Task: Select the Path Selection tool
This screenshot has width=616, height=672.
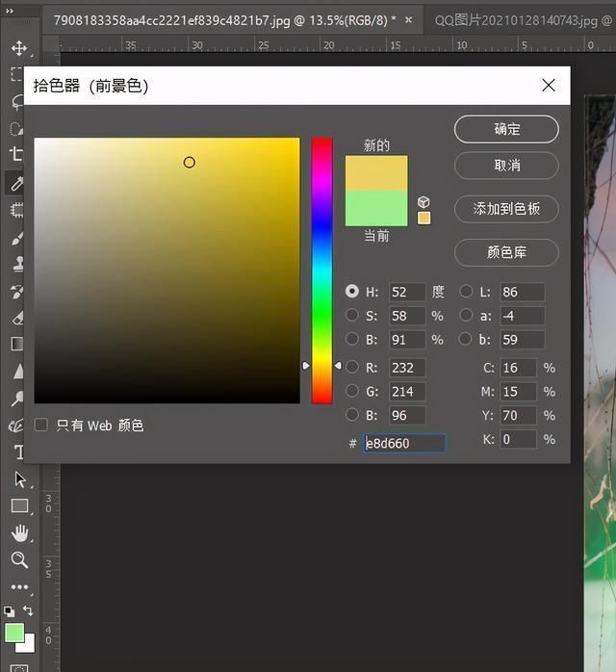Action: [x=19, y=479]
